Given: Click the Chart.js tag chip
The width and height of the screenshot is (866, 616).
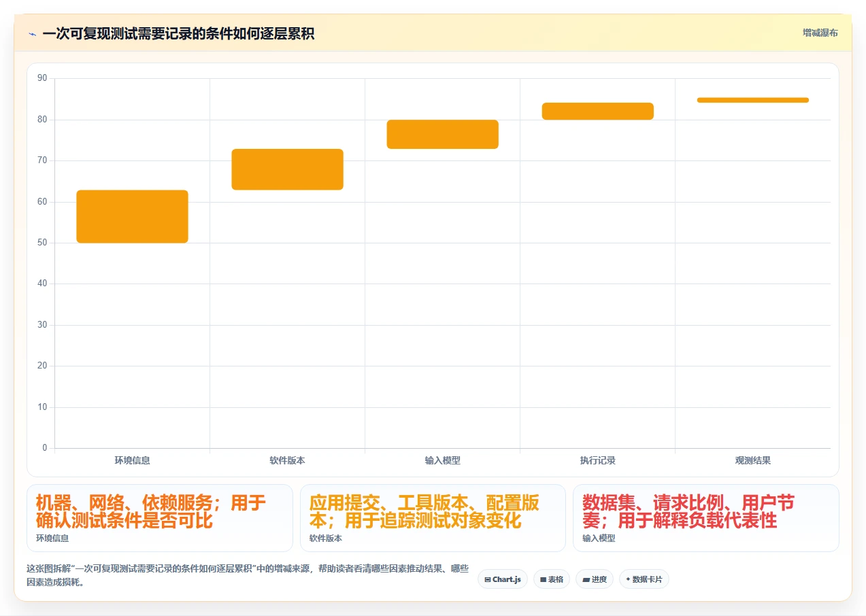Looking at the screenshot, I should coord(502,579).
